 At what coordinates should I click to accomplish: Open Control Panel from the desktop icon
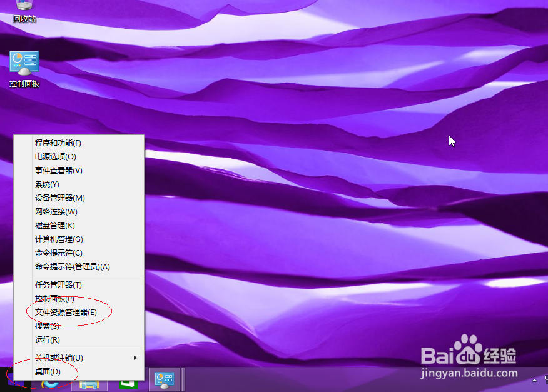(x=24, y=63)
